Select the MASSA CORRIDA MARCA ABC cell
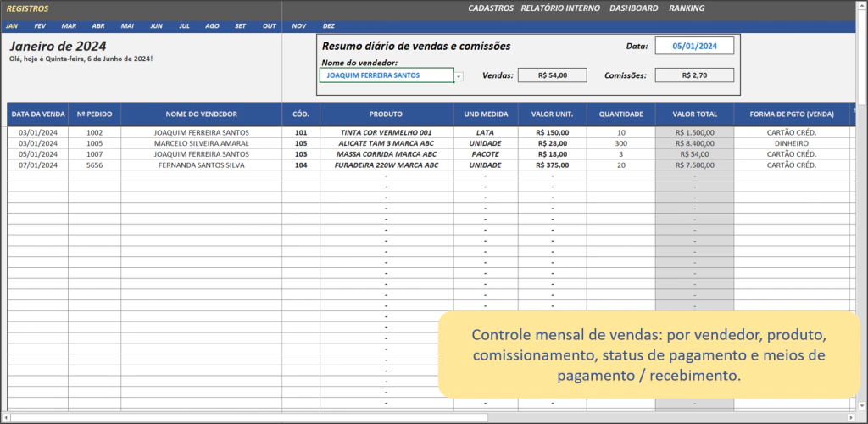This screenshot has height=424, width=868. point(387,153)
